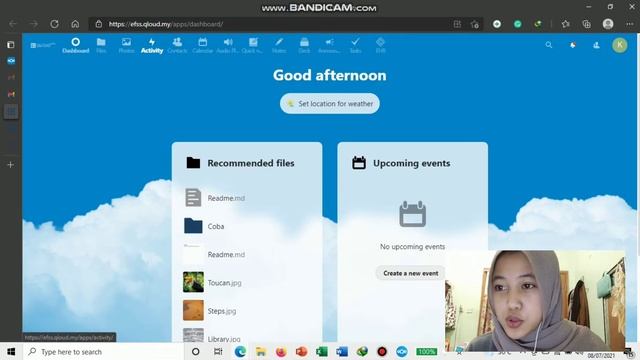The image size is (640, 360).
Task: Open the Photos app icon
Action: (127, 42)
